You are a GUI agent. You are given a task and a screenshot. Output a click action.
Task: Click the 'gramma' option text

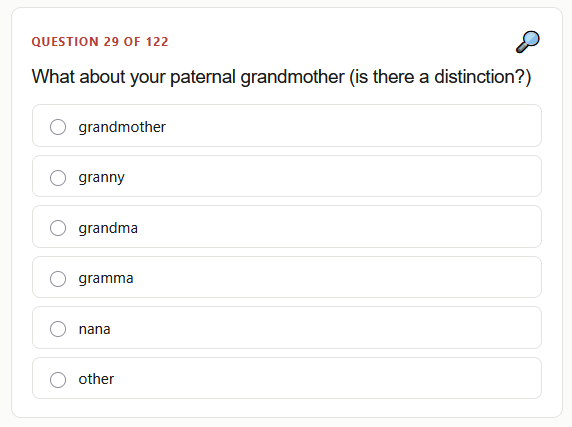(x=106, y=279)
